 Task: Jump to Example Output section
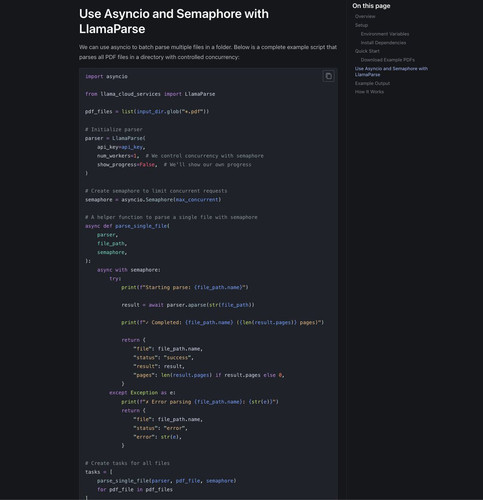pyautogui.click(x=372, y=83)
